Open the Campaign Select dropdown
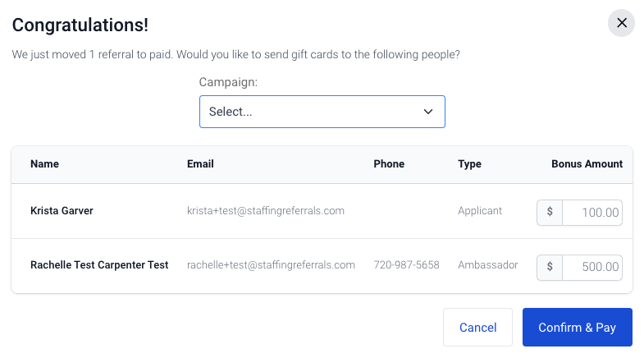The height and width of the screenshot is (358, 644). (x=322, y=112)
